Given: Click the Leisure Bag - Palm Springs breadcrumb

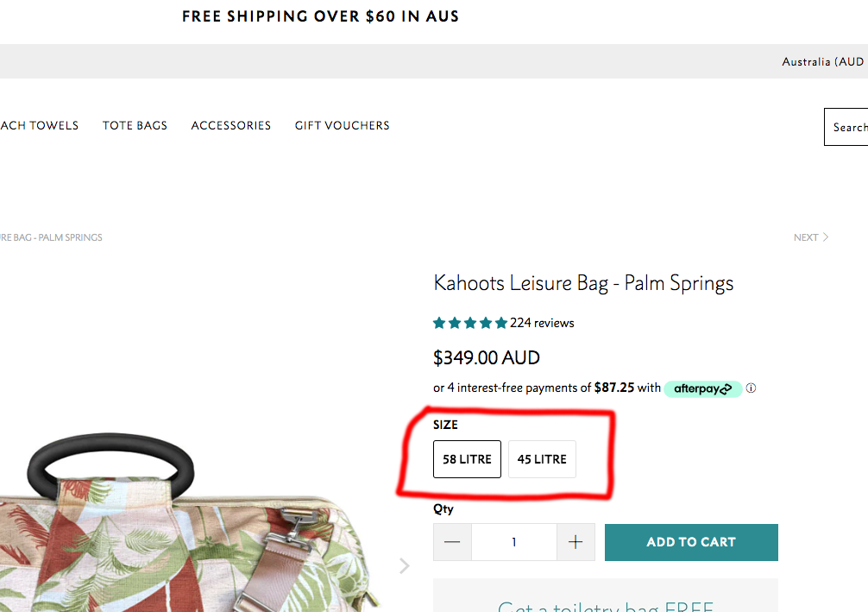Looking at the screenshot, I should tap(50, 237).
